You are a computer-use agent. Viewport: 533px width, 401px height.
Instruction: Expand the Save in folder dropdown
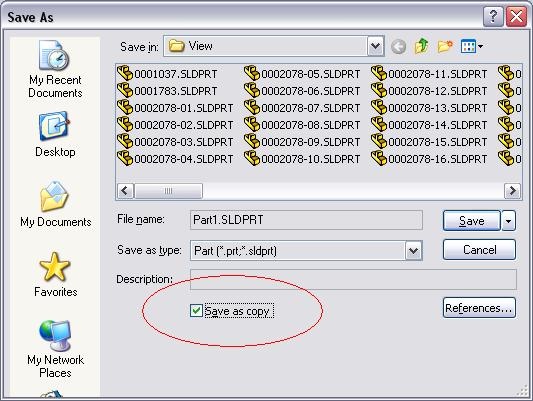pyautogui.click(x=376, y=46)
